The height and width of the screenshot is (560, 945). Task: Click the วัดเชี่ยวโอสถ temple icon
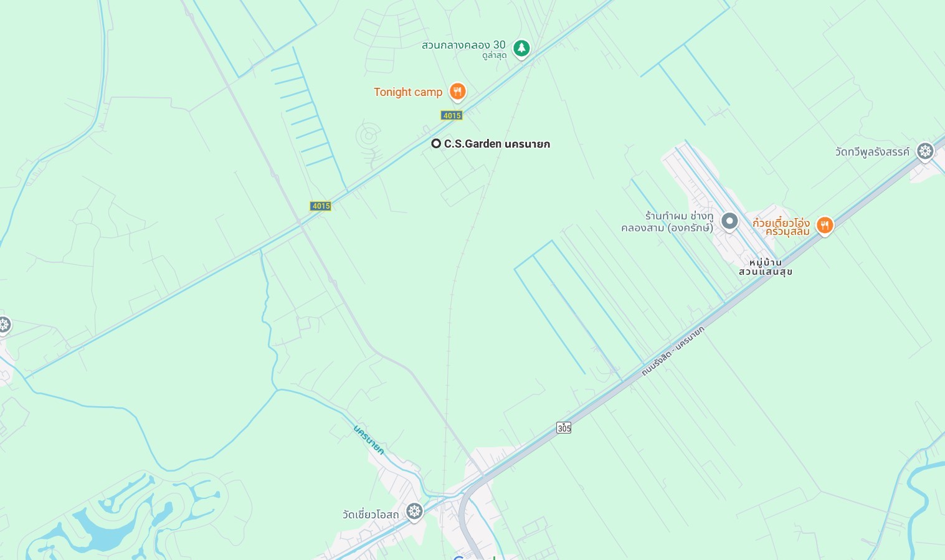tap(414, 511)
